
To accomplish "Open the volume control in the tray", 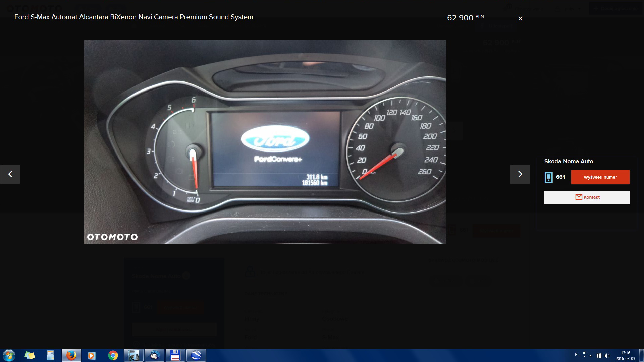I will tap(607, 356).
